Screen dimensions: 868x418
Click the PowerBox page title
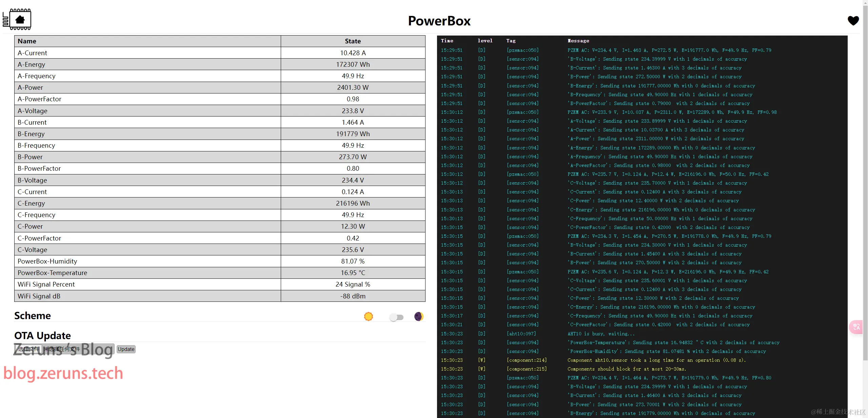[x=439, y=21]
